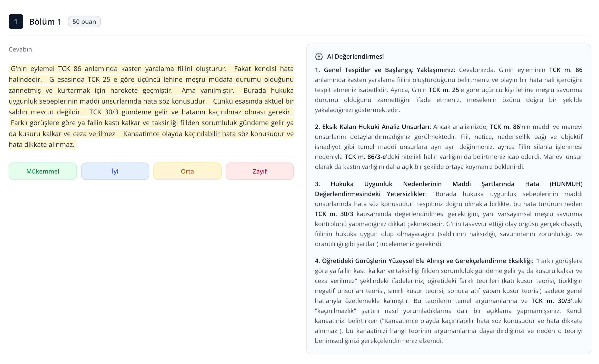The width and height of the screenshot is (599, 364).
Task: Click heading '1. Genel Tespitler ve Başlangıç Yaklaşımınız'
Action: (385, 70)
